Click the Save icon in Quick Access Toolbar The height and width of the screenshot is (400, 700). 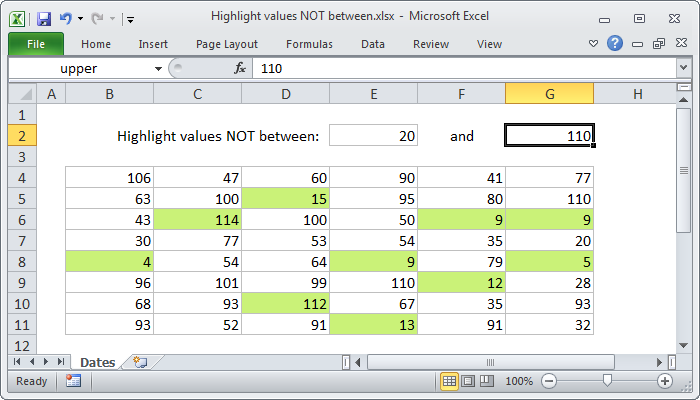click(44, 18)
